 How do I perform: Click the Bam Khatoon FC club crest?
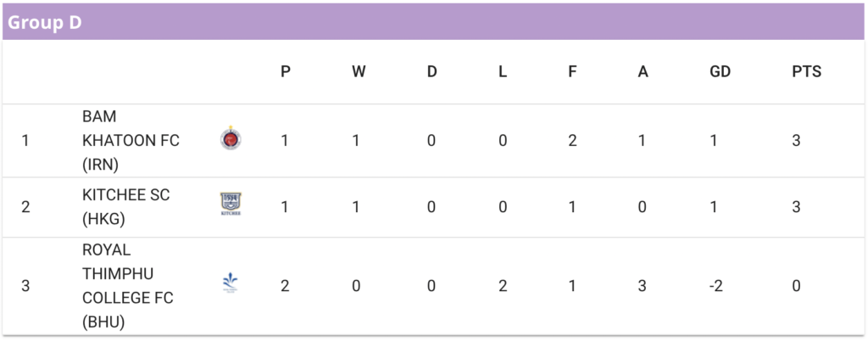(x=231, y=138)
